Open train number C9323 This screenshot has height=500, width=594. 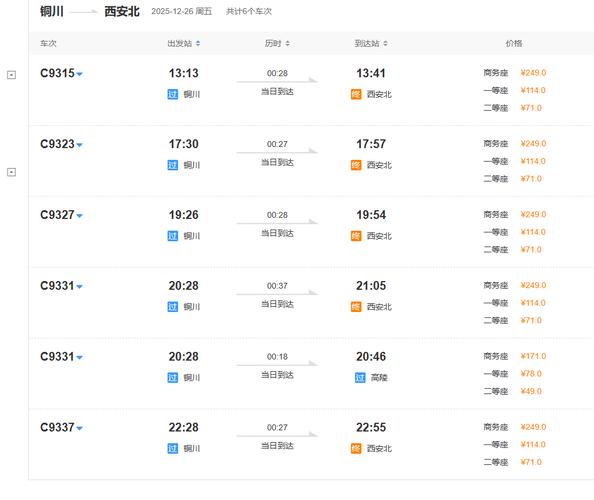pyautogui.click(x=57, y=144)
